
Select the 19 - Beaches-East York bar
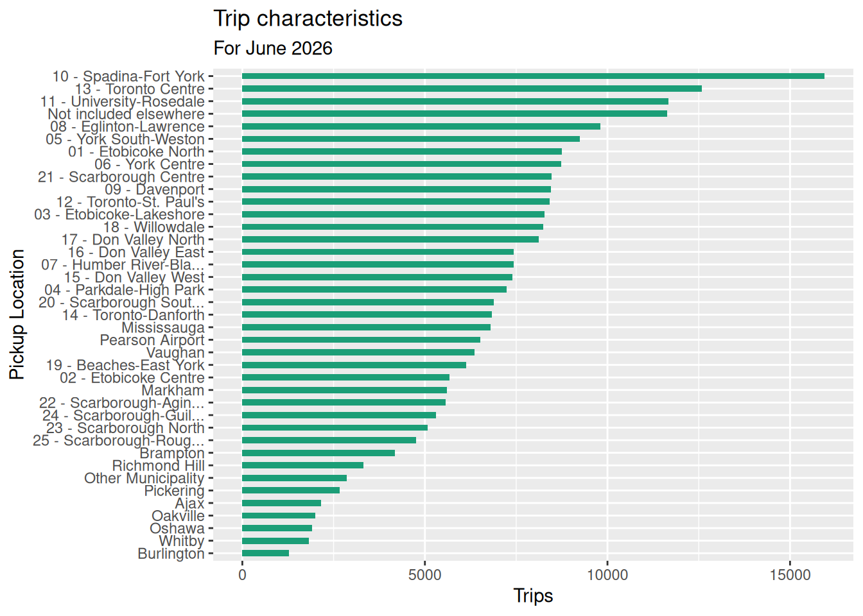354,365
